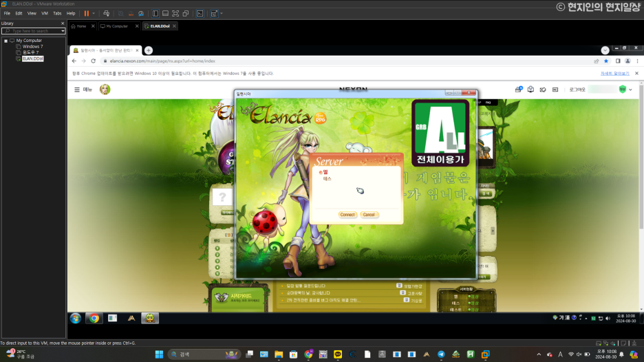Image resolution: width=644 pixels, height=362 pixels.
Task: Click the stretch guest display icon
Action: click(x=214, y=14)
